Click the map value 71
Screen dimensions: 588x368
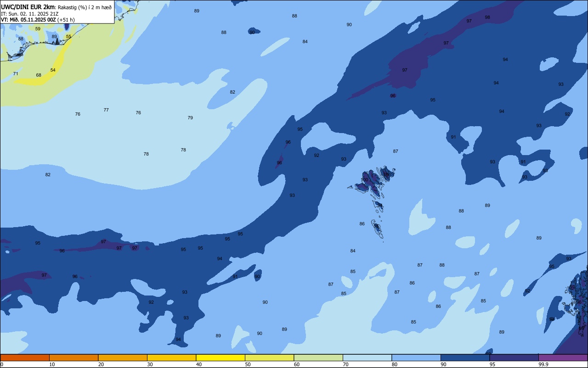[x=16, y=73]
